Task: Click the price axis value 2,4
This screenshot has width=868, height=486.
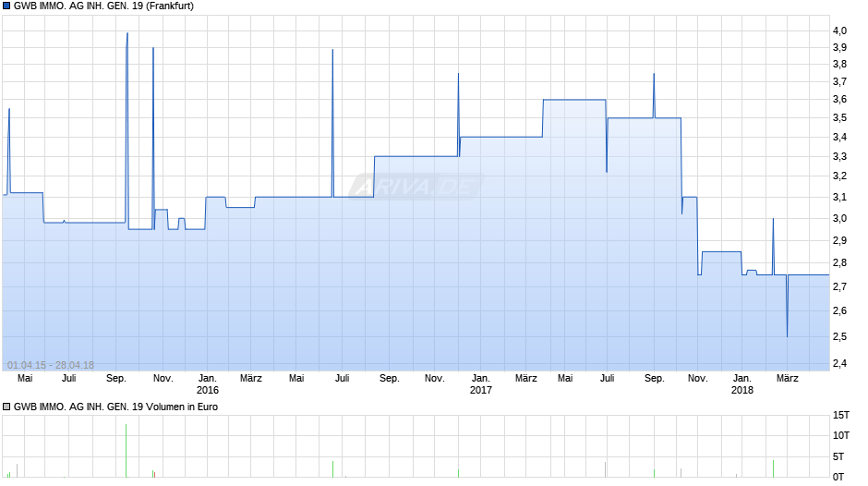Action: tap(839, 363)
